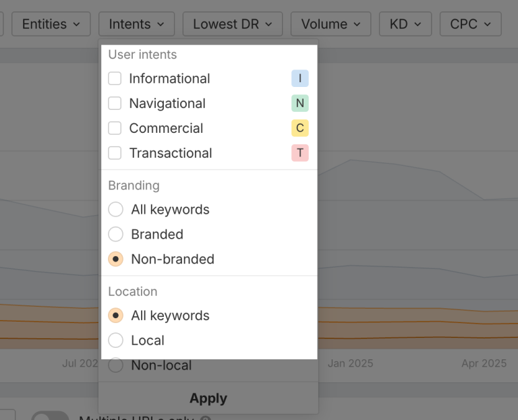
Task: Choose All keywords under Branding
Action: coord(116,209)
